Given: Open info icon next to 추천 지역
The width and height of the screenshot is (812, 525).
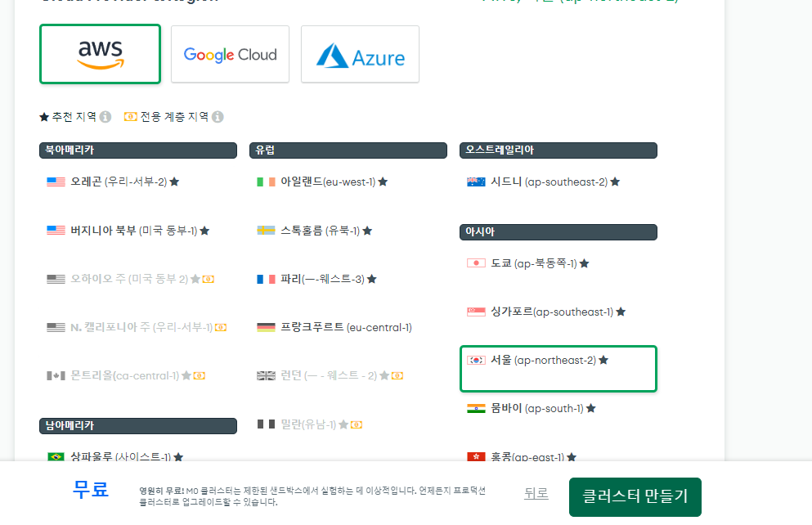Looking at the screenshot, I should click(105, 117).
